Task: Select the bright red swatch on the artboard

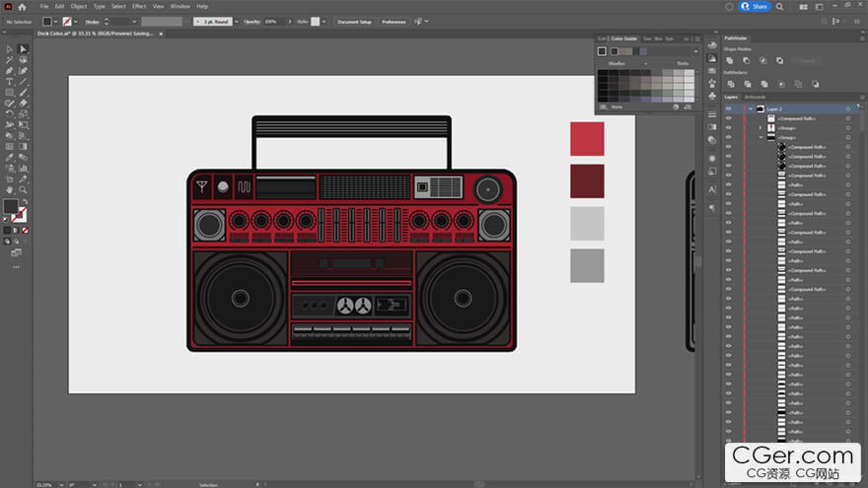Action: [x=587, y=138]
